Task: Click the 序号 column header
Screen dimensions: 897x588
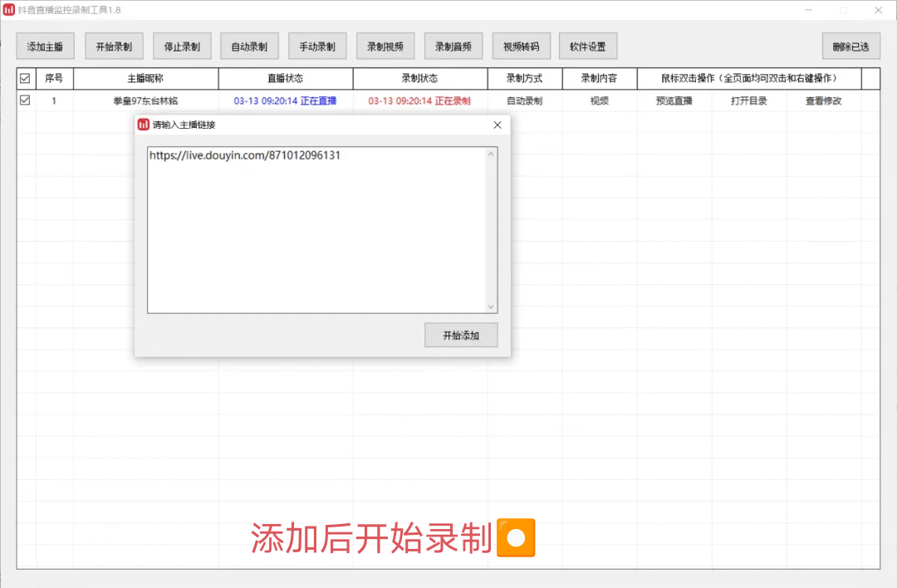Action: point(54,78)
